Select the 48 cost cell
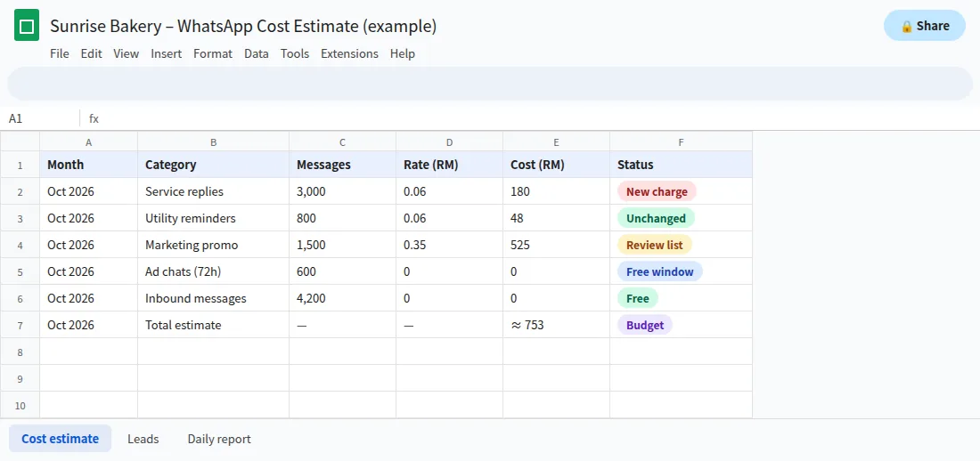This screenshot has height=461, width=980. pyautogui.click(x=556, y=218)
